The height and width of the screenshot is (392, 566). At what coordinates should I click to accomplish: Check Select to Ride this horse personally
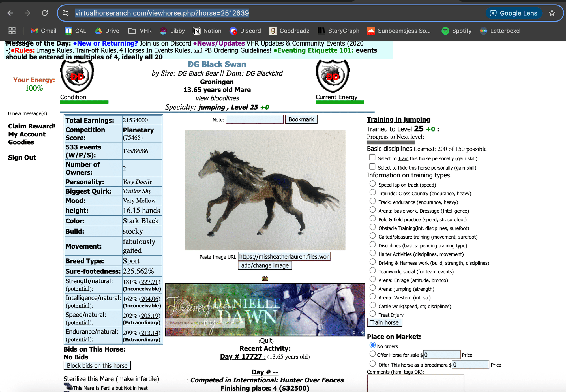click(x=372, y=166)
